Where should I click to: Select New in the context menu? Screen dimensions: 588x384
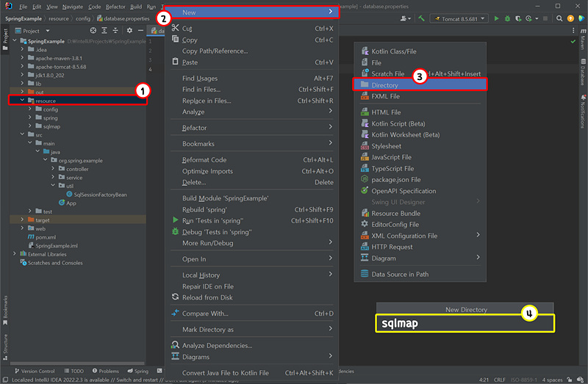point(251,12)
